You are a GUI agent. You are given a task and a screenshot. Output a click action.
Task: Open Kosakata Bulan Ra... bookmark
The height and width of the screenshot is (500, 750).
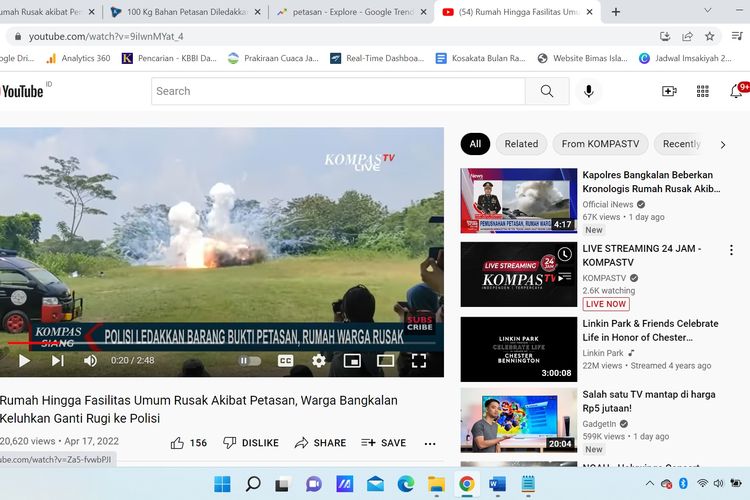tap(481, 58)
